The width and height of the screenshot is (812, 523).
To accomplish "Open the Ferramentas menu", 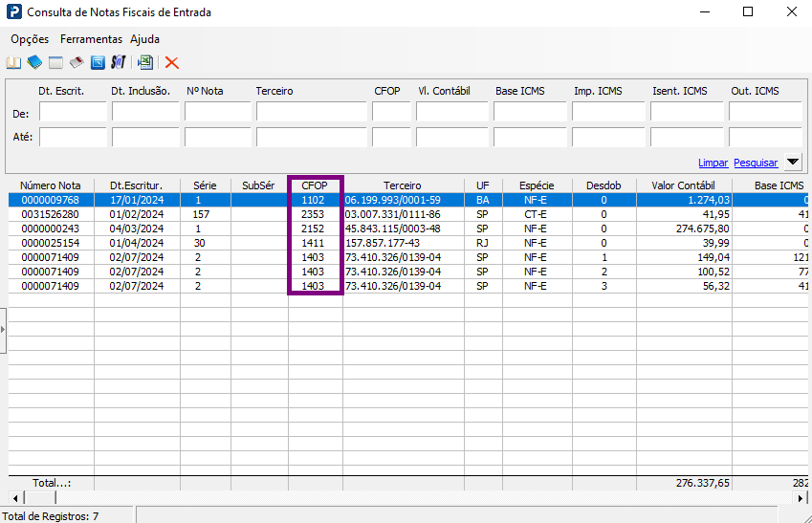I will 91,39.
